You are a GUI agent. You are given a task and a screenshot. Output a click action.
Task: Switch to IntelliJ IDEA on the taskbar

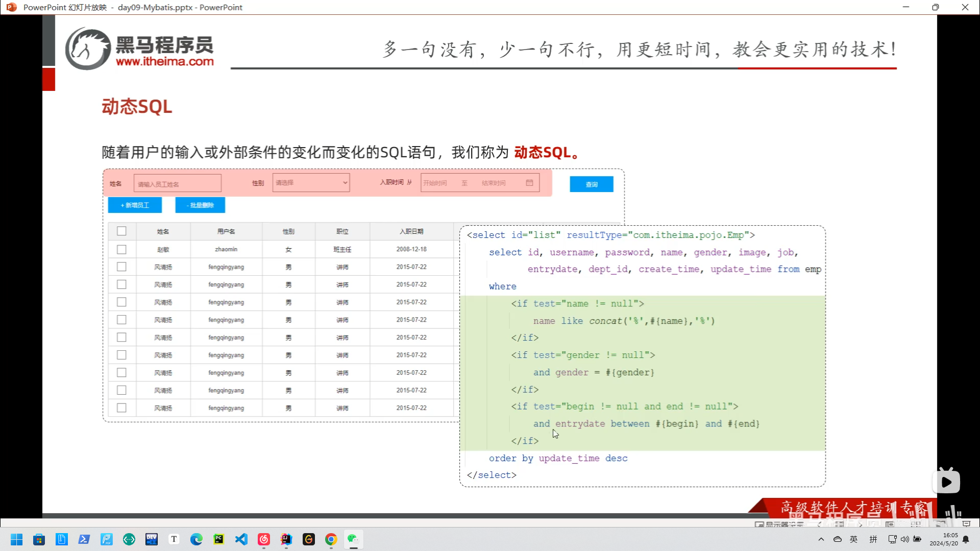click(x=286, y=539)
